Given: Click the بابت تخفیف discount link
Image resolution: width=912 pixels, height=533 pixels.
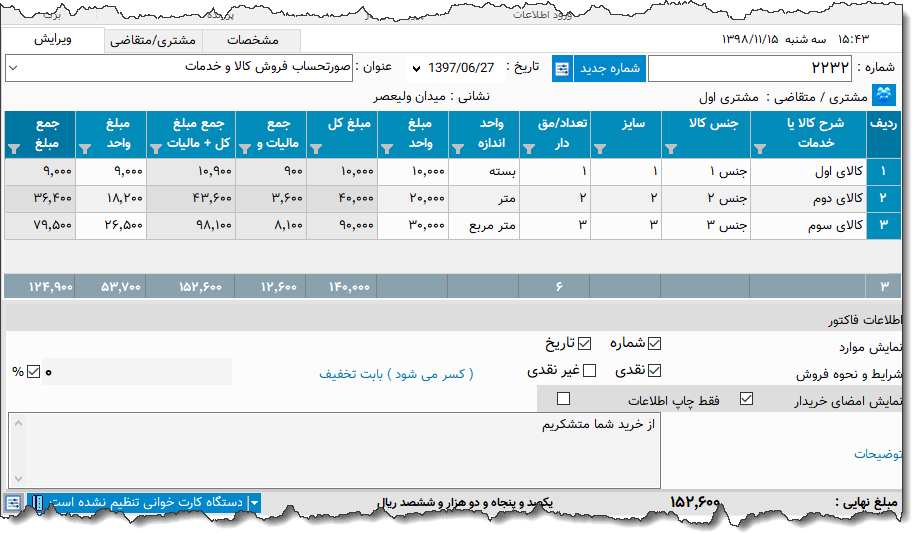Looking at the screenshot, I should point(396,374).
